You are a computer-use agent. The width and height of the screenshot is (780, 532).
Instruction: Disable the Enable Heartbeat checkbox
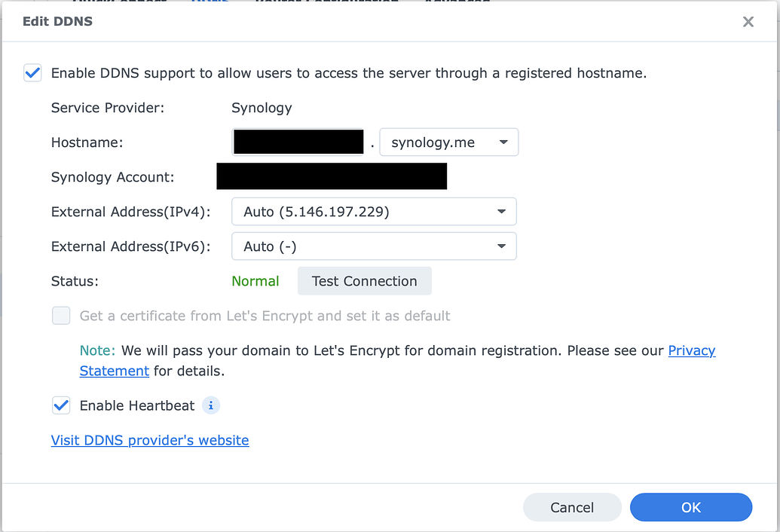[x=61, y=405]
